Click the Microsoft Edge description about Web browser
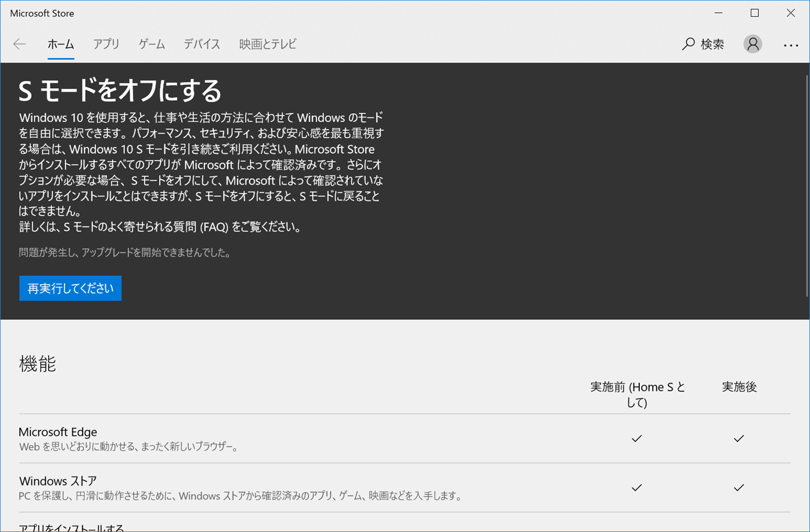Image resolution: width=810 pixels, height=532 pixels. tap(129, 447)
